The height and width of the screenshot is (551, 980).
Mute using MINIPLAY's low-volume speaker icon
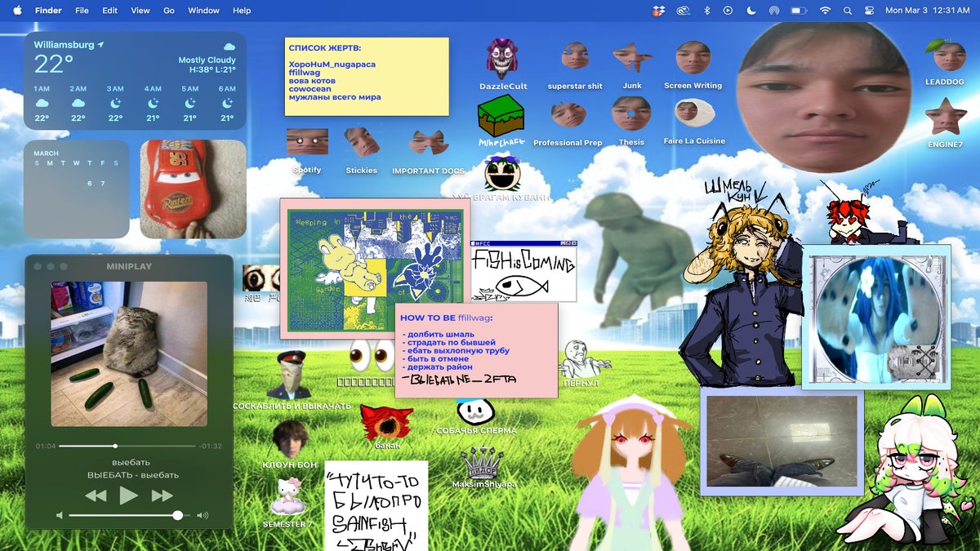click(59, 516)
